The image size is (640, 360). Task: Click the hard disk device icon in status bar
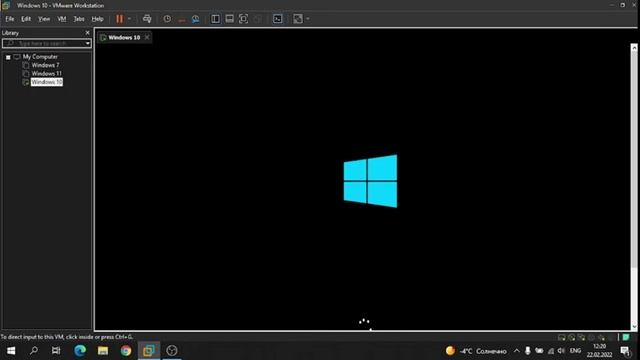coord(562,337)
